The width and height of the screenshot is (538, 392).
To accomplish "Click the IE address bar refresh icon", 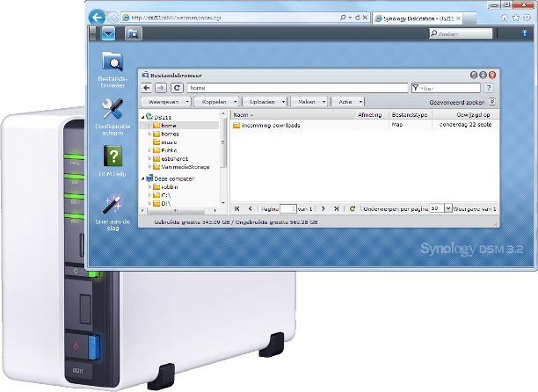I will 358,18.
